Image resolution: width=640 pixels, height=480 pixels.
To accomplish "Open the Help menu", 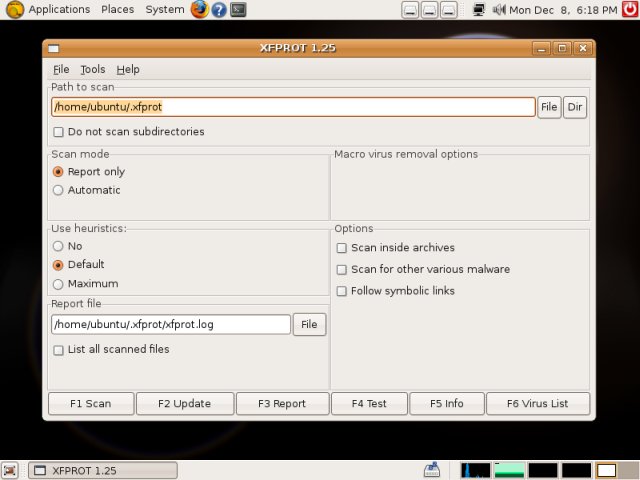I will pyautogui.click(x=128, y=69).
